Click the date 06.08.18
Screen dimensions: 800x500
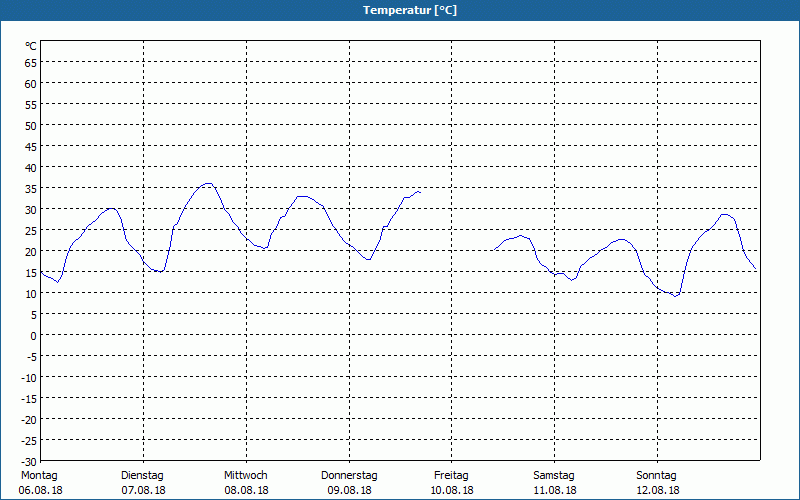pyautogui.click(x=40, y=490)
